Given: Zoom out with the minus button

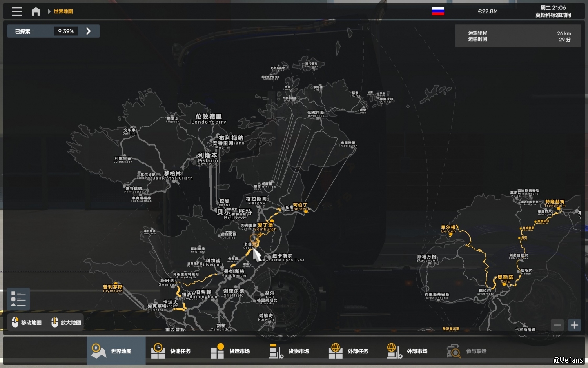Looking at the screenshot, I should tap(557, 325).
